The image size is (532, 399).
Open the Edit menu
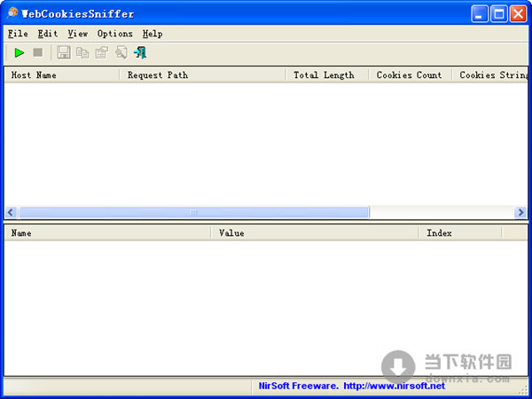(x=48, y=34)
